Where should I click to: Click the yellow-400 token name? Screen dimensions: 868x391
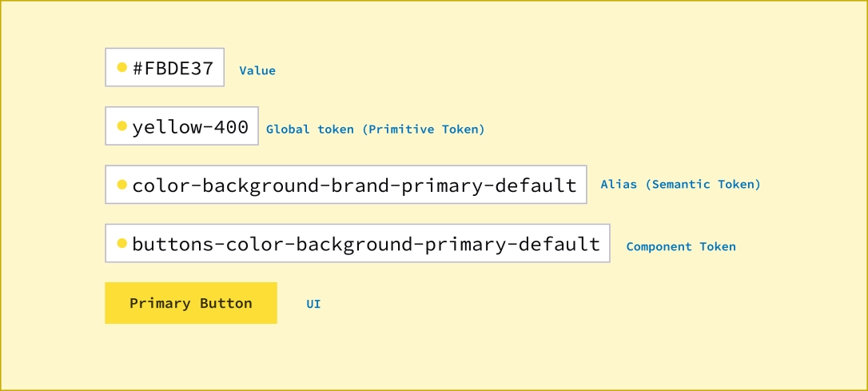click(190, 127)
